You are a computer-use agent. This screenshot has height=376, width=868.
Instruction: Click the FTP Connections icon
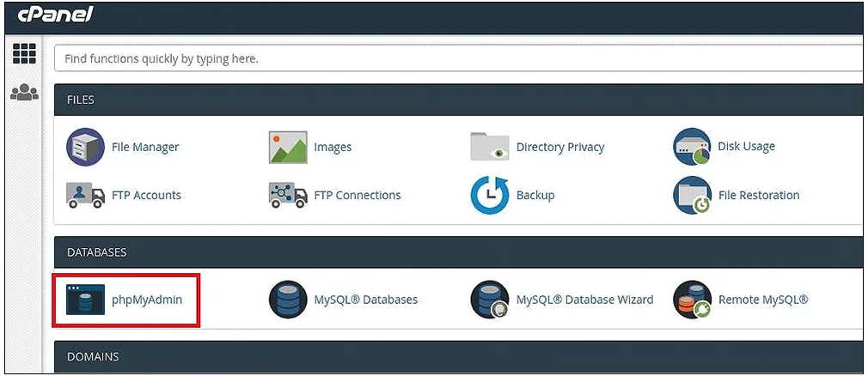288,195
